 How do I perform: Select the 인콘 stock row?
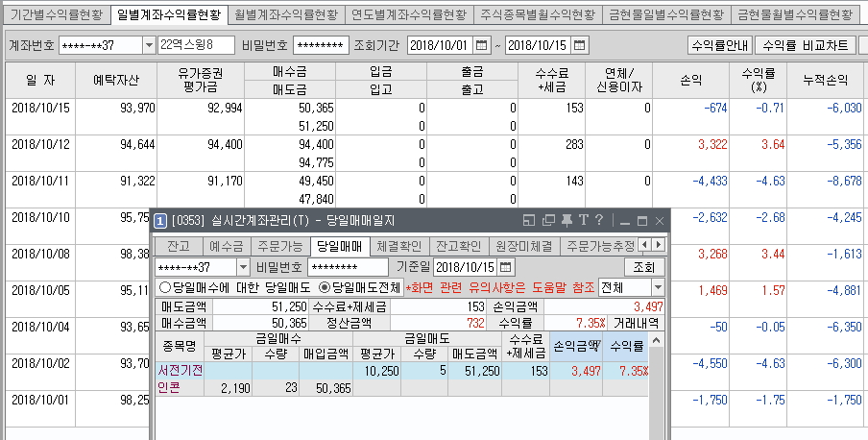coord(401,388)
